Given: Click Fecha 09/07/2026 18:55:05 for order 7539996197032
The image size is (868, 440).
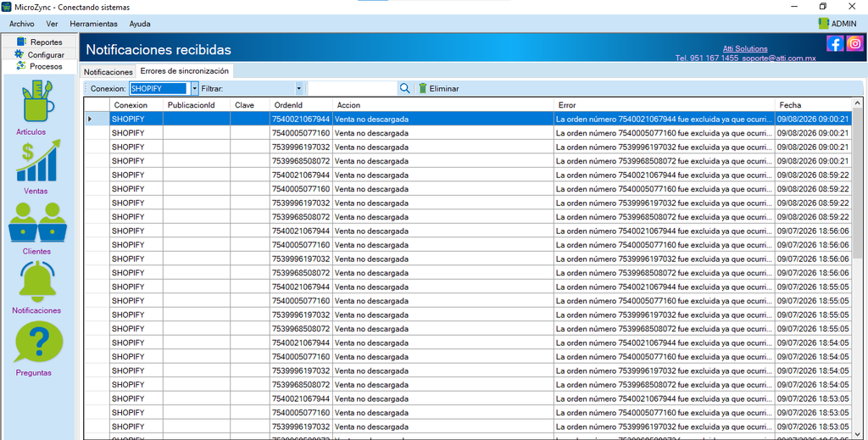Looking at the screenshot, I should [813, 315].
